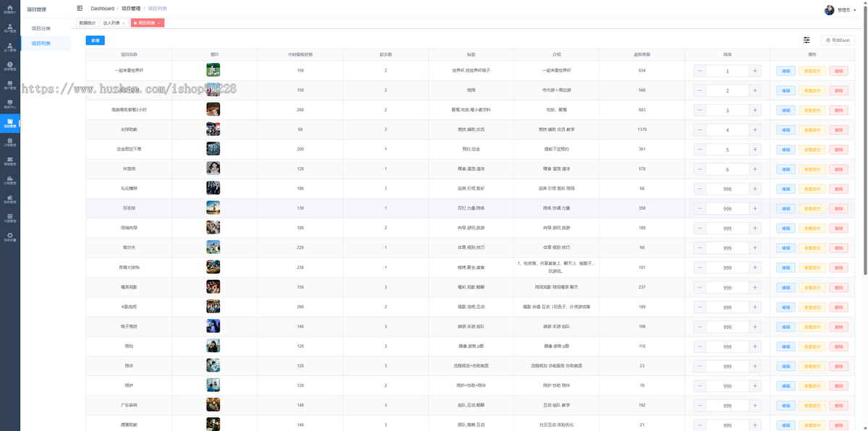868x431 pixels.
Task: Click 编辑 for 同城向导 row
Action: coord(786,229)
